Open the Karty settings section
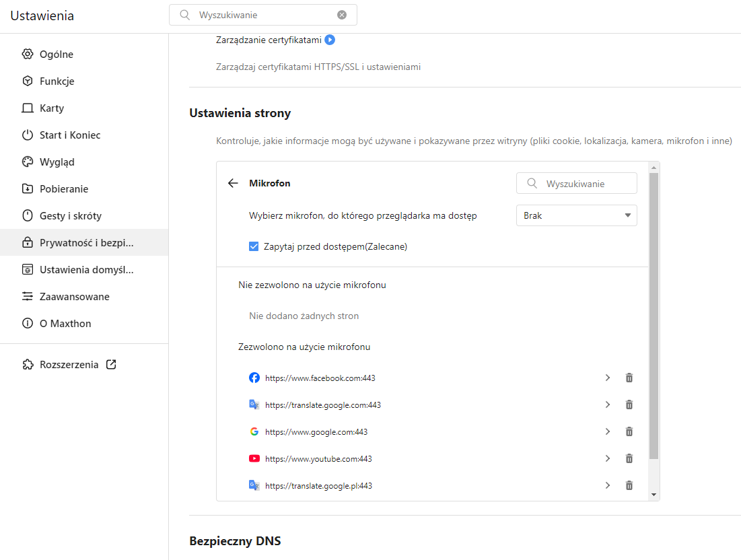Viewport: 741px width, 560px height. pyautogui.click(x=84, y=108)
